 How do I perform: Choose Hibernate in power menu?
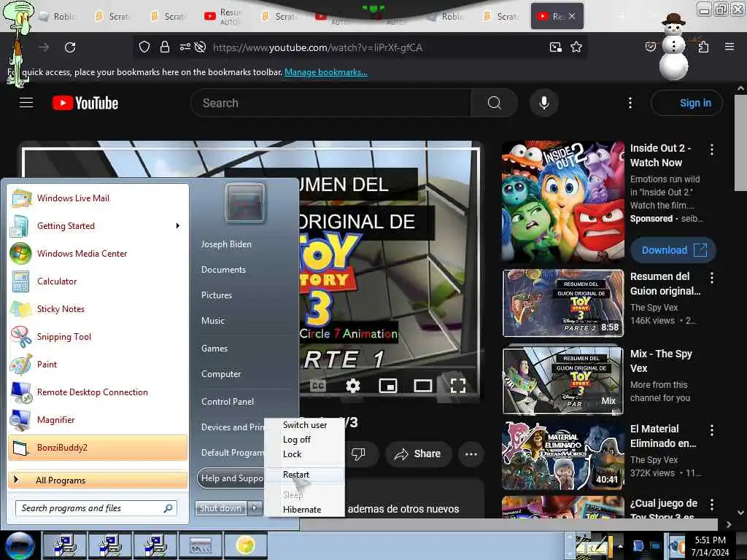click(x=302, y=510)
